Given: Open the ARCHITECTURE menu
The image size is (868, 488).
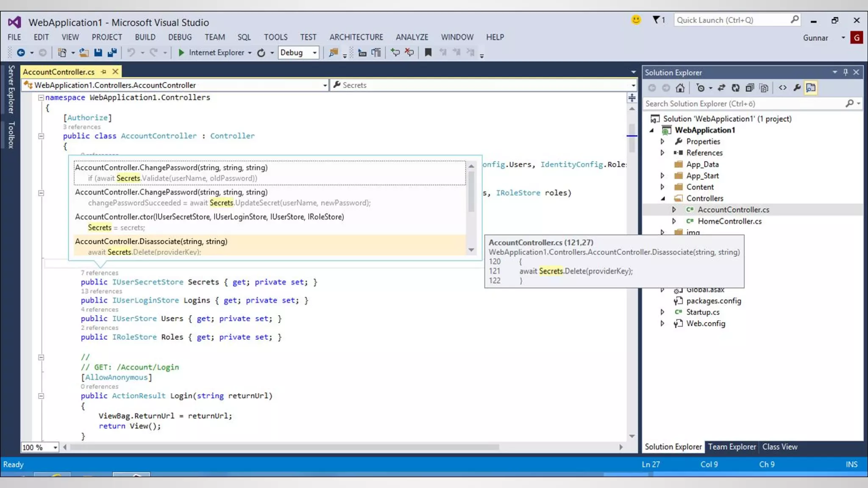Looking at the screenshot, I should [x=356, y=37].
